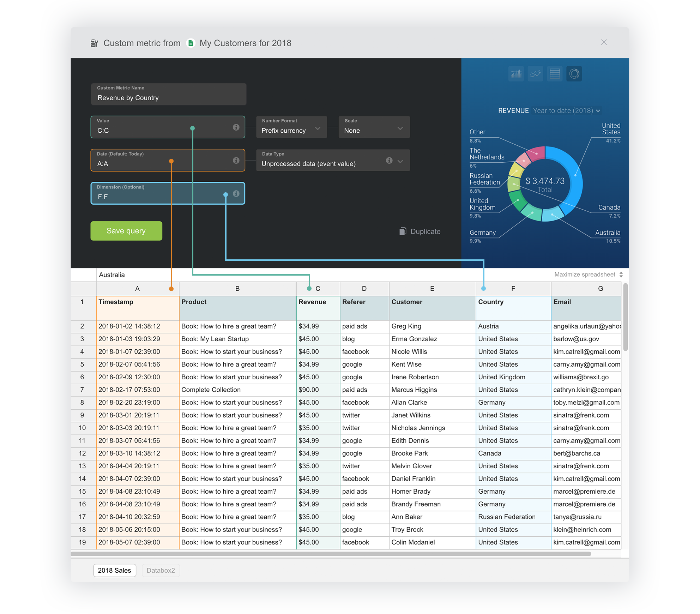Select the donut chart visualization icon
Viewport: 700px width, 614px height.
574,74
